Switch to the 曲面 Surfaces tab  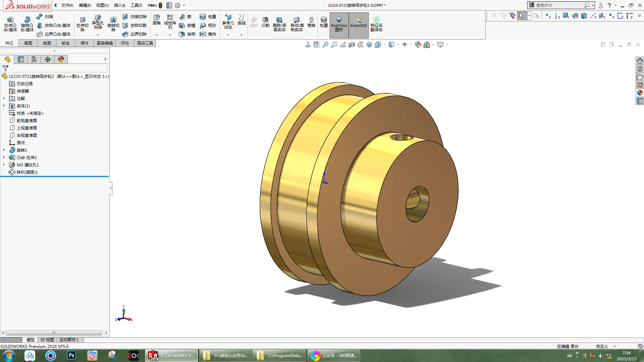tap(47, 43)
